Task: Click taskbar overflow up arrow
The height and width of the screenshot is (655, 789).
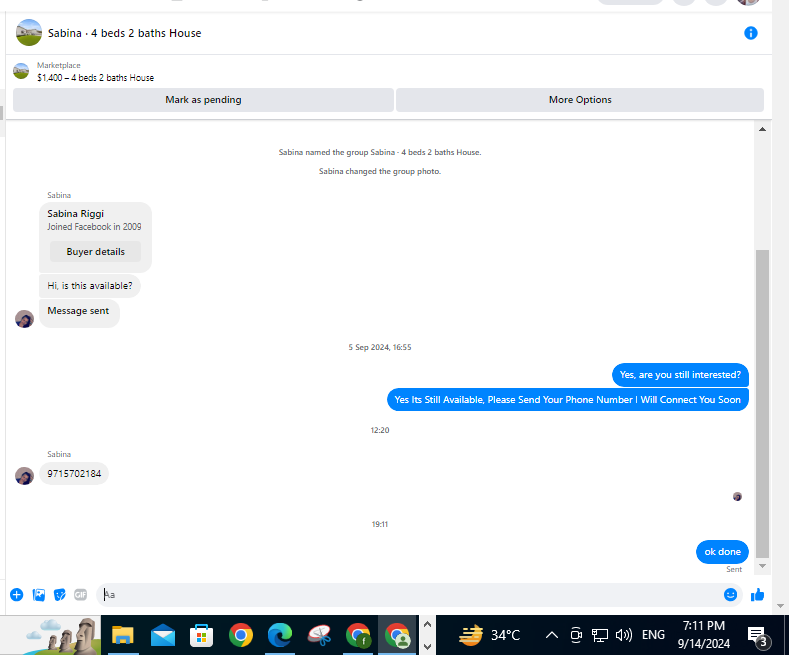Action: [427, 624]
